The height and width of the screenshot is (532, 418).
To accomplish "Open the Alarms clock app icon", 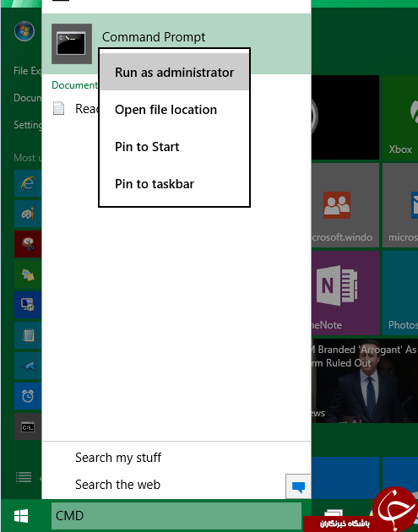I will [28, 396].
